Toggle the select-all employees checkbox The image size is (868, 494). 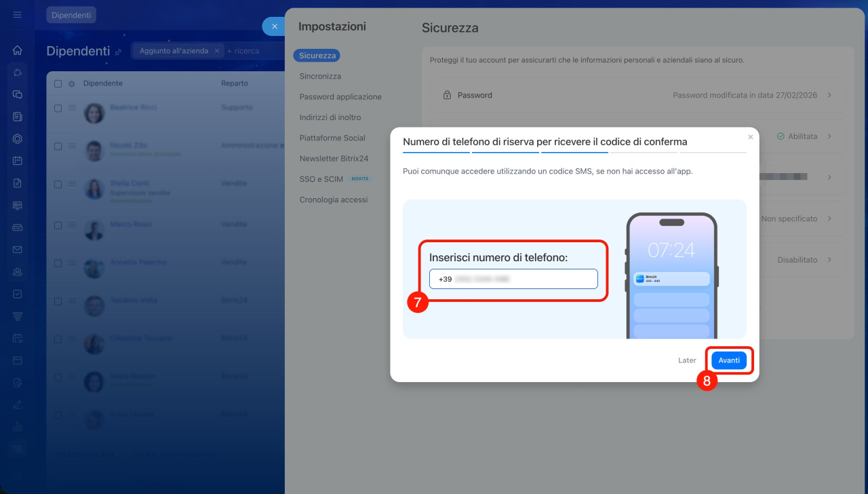coord(58,83)
